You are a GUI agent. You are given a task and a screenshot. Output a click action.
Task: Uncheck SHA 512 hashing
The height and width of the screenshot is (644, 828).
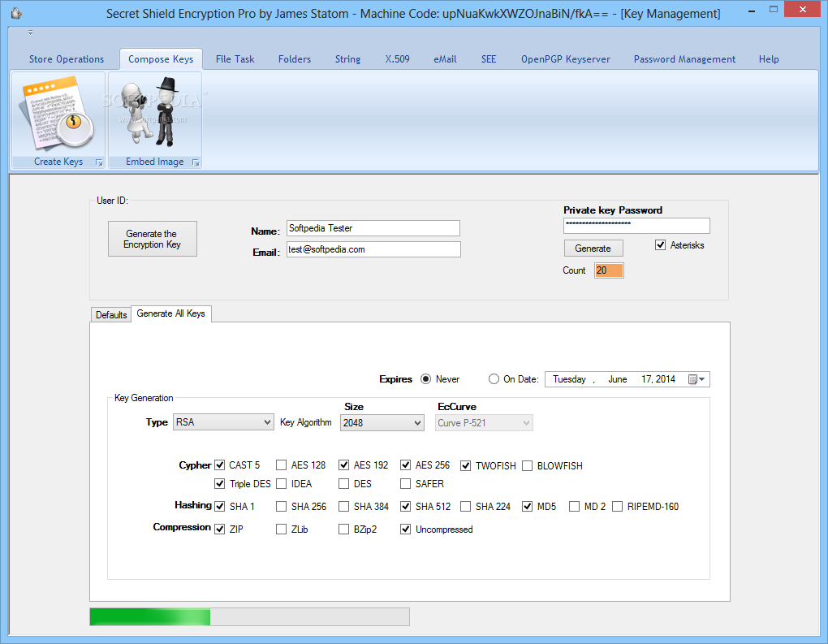406,507
